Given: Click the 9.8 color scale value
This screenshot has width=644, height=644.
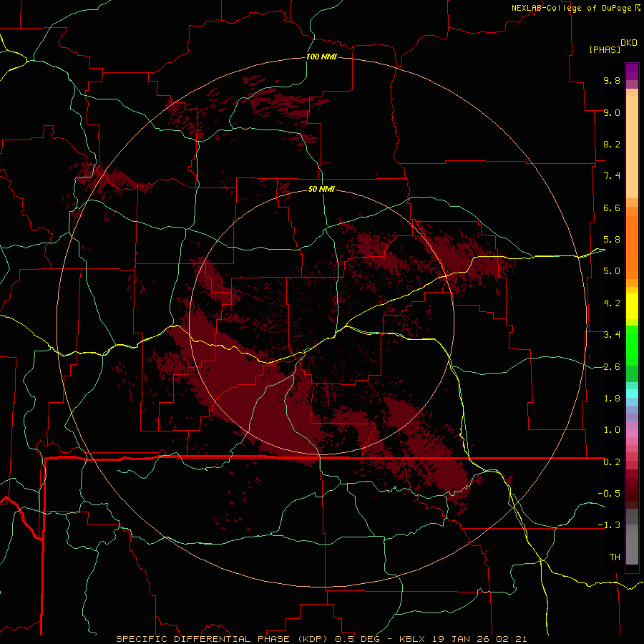Looking at the screenshot, I should click(612, 80).
